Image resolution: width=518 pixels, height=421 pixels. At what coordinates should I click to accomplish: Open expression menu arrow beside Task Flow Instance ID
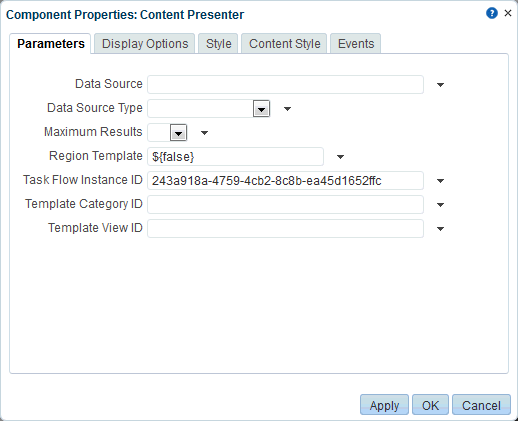(x=440, y=181)
